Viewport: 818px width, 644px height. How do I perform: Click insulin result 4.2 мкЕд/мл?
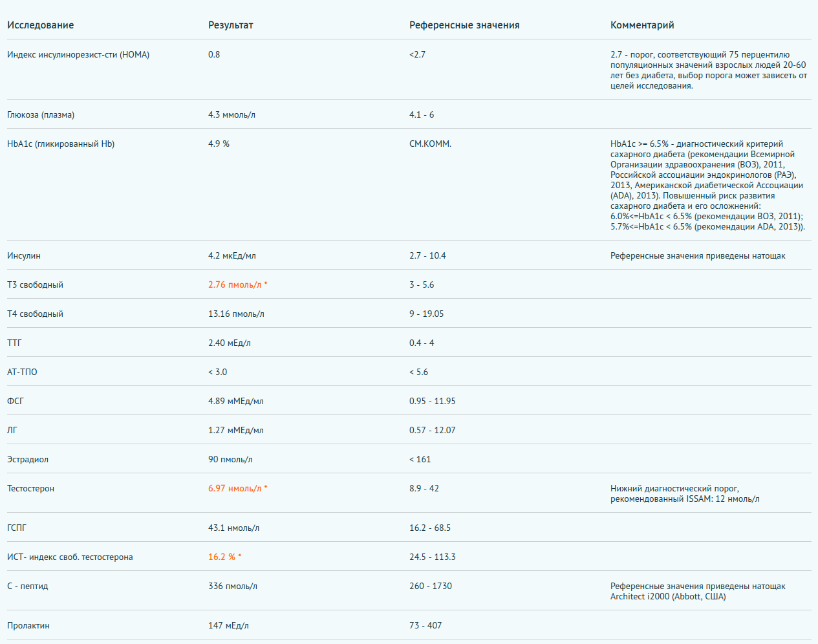[x=232, y=256]
